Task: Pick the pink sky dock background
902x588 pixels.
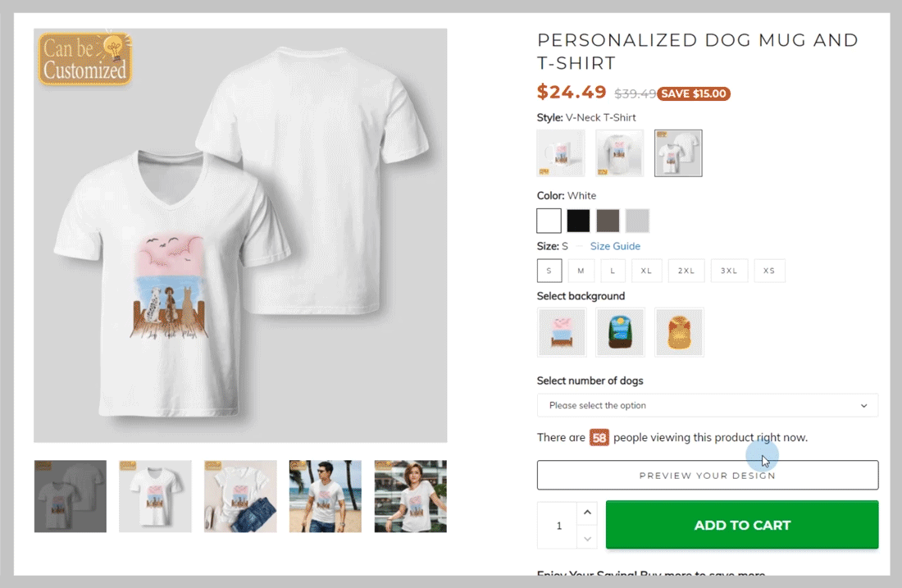Action: (562, 332)
